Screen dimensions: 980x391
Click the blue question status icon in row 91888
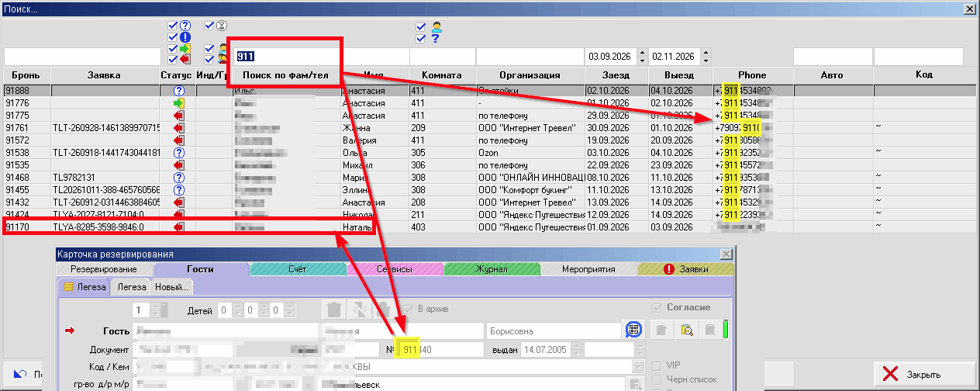click(179, 90)
